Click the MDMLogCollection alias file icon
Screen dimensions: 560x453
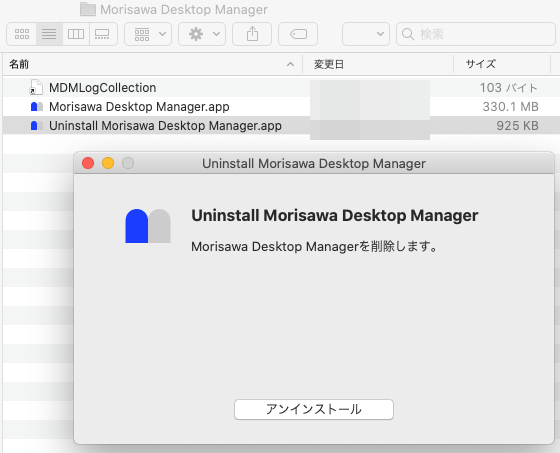point(36,88)
